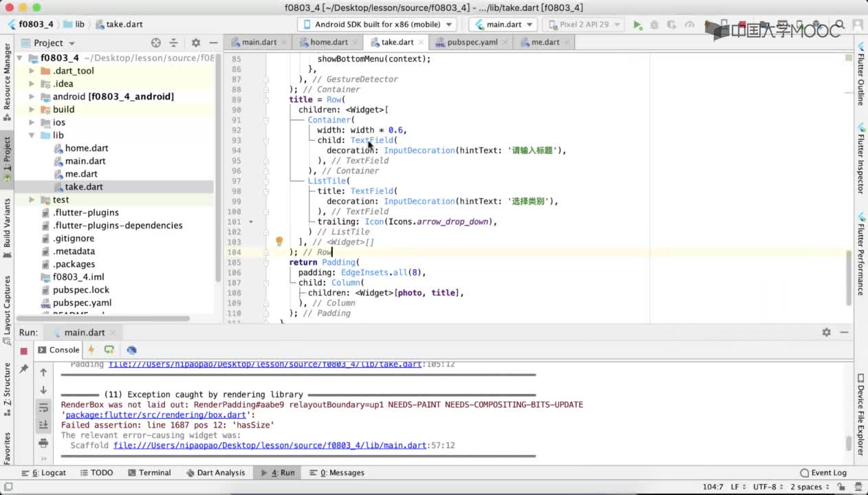Open Flutter Inspector side panel
The image size is (868, 495).
click(x=860, y=159)
